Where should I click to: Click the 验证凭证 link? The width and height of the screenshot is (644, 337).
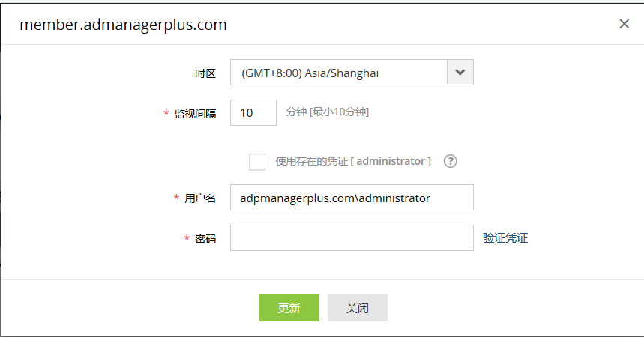(x=505, y=238)
